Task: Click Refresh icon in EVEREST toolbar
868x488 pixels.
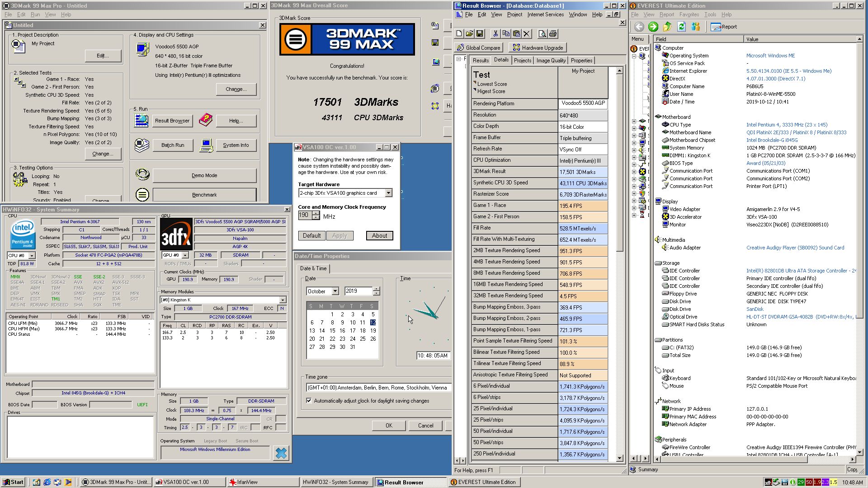Action: tap(681, 27)
